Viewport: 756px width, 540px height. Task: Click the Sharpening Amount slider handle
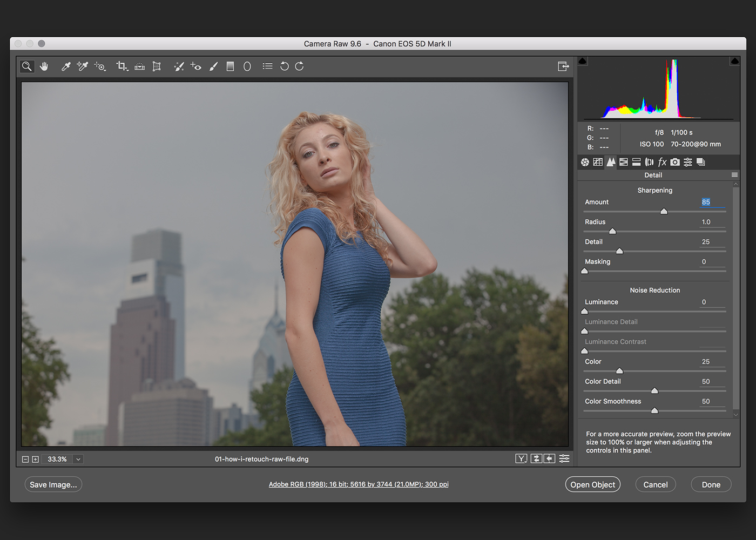click(664, 212)
